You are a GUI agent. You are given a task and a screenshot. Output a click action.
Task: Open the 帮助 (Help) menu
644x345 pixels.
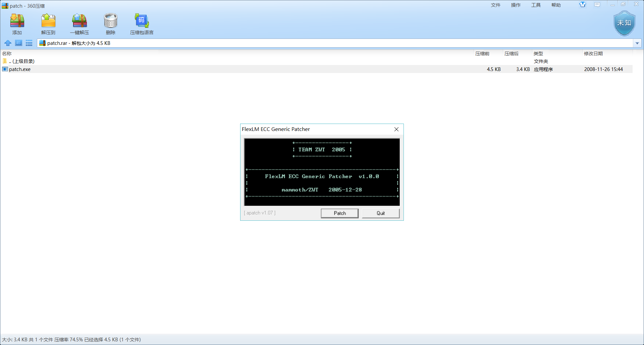pos(556,5)
